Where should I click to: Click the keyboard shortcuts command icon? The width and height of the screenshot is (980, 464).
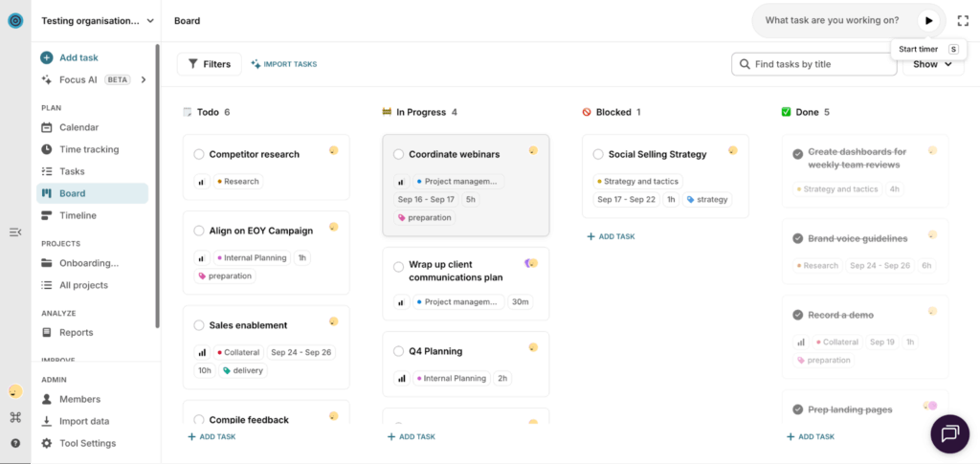click(15, 417)
